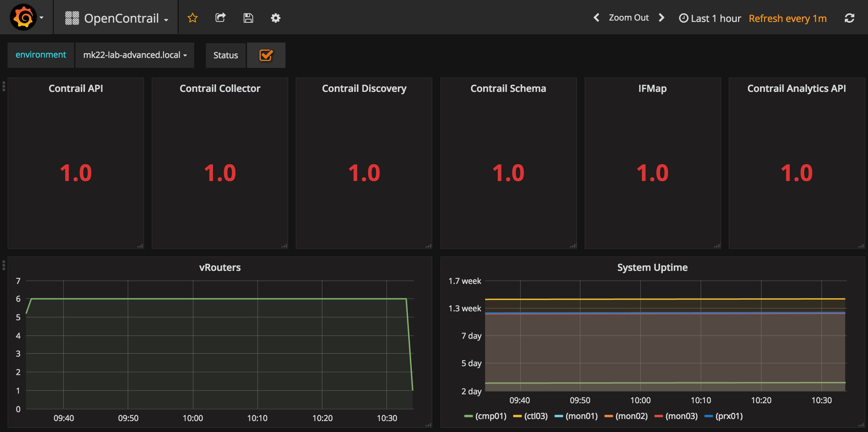Toggle the (cmp01) legend series
This screenshot has height=432, width=868.
(491, 416)
